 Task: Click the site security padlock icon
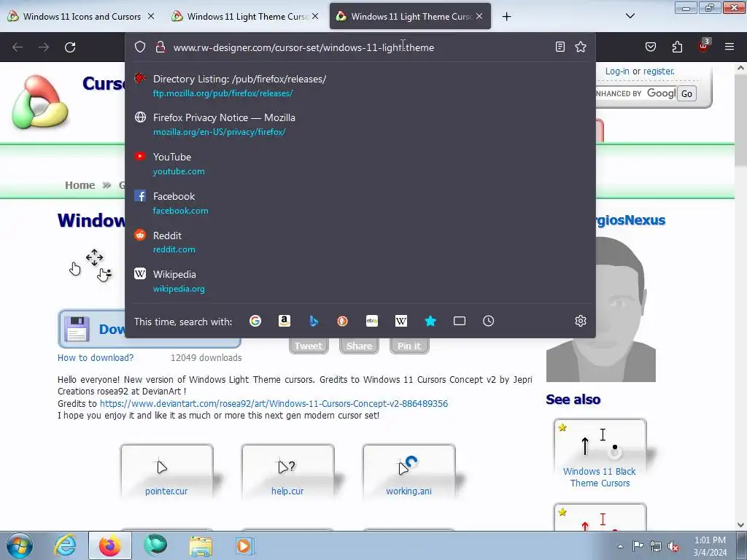coord(160,47)
